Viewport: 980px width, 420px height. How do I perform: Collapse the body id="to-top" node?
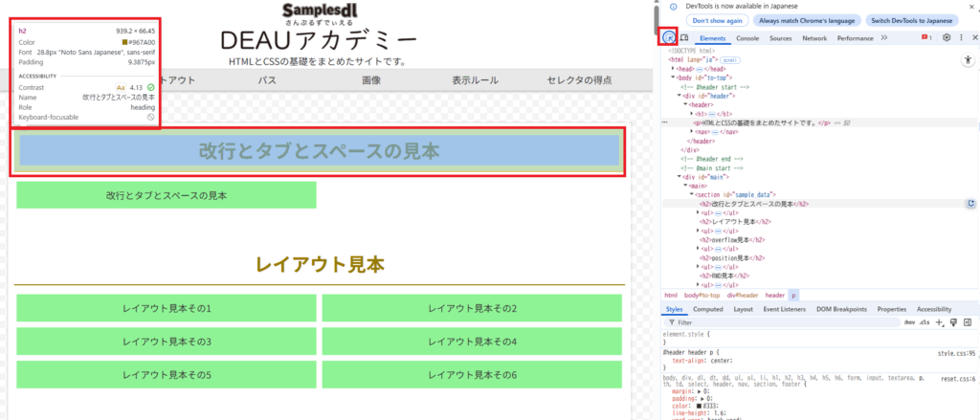coord(673,77)
